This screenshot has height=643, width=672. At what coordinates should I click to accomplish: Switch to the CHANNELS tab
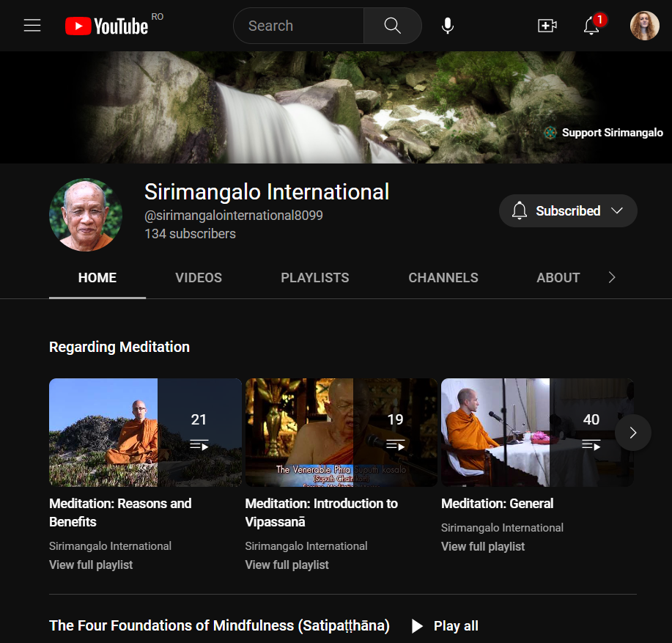tap(443, 278)
